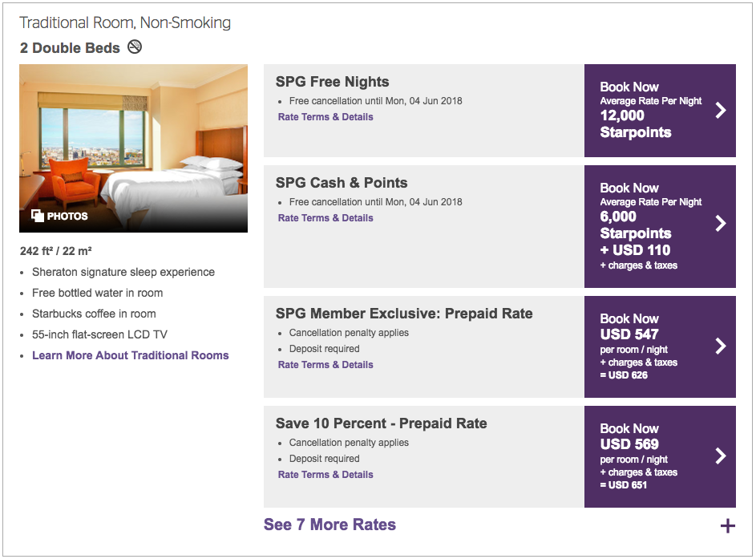Screen dimensions: 756x559
Task: Book the Save 10 Percent prepaid rate
Action: [x=660, y=457]
